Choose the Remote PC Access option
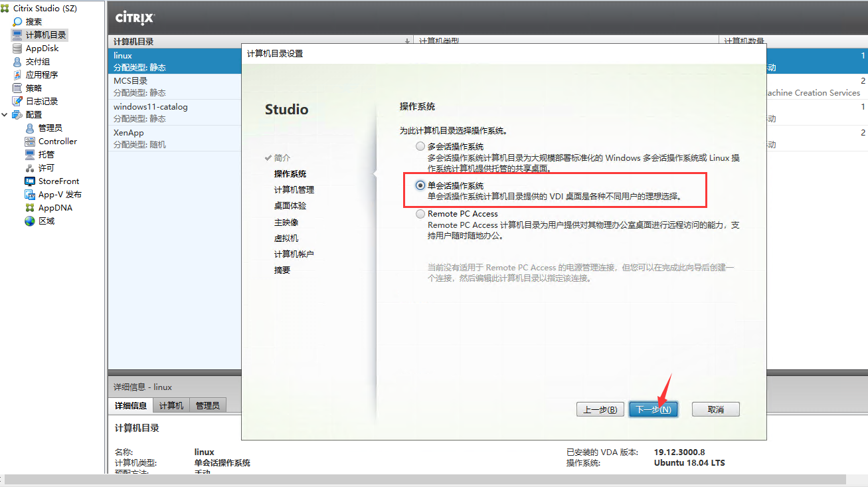Image resolution: width=868 pixels, height=487 pixels. click(419, 213)
